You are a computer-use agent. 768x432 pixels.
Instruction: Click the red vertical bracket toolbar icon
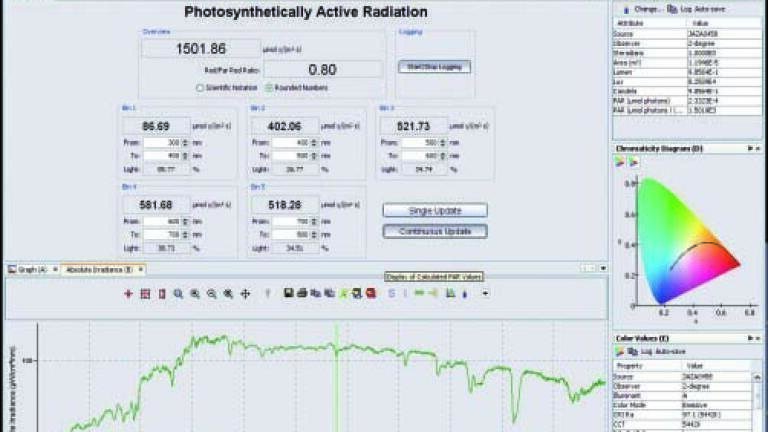[162, 293]
